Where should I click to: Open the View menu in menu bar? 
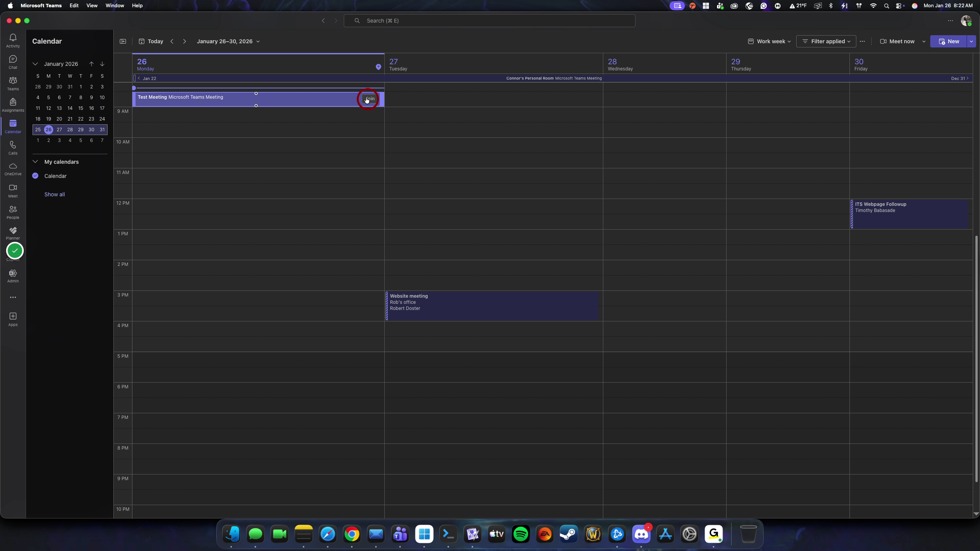pos(92,5)
